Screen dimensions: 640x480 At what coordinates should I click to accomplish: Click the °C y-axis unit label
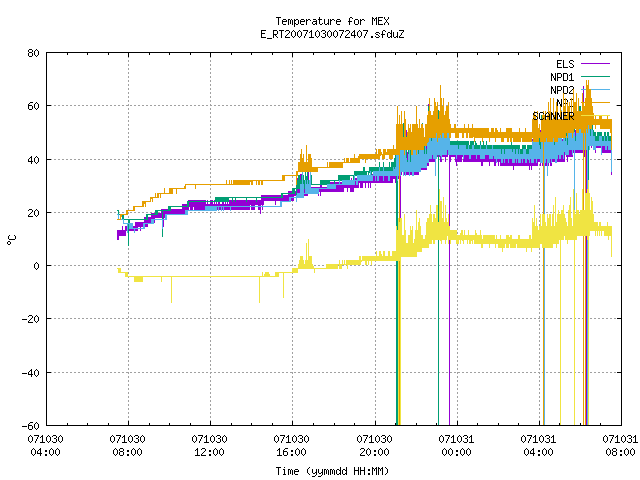tap(12, 240)
